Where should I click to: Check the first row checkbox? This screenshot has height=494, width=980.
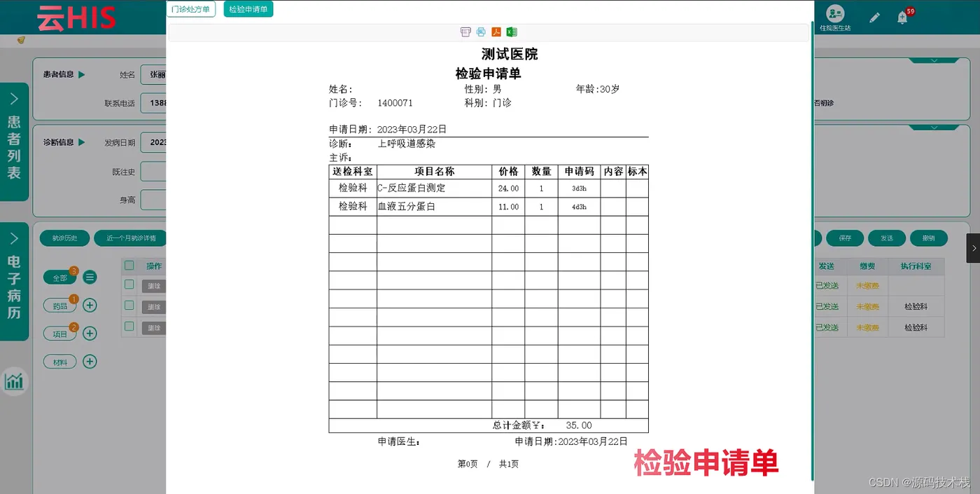click(129, 284)
